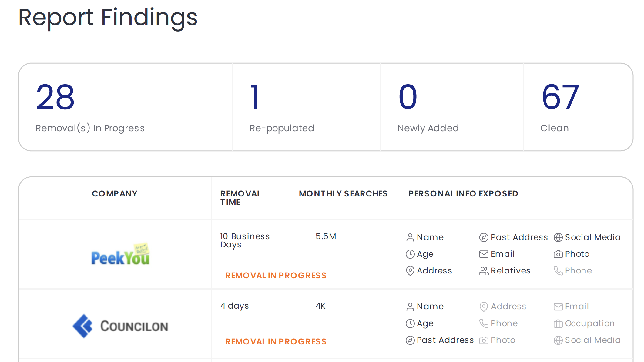This screenshot has width=644, height=362.
Task: Click the REMOVAL TIME column header
Action: click(x=240, y=198)
